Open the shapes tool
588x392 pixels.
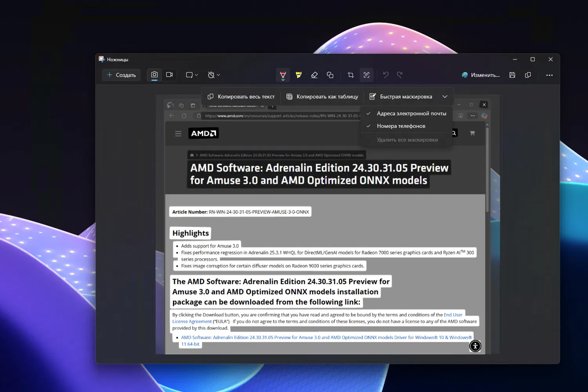[330, 75]
